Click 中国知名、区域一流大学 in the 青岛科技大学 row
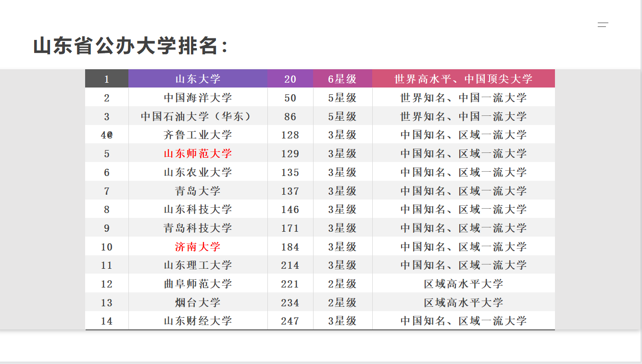The width and height of the screenshot is (642, 364). pos(464,228)
